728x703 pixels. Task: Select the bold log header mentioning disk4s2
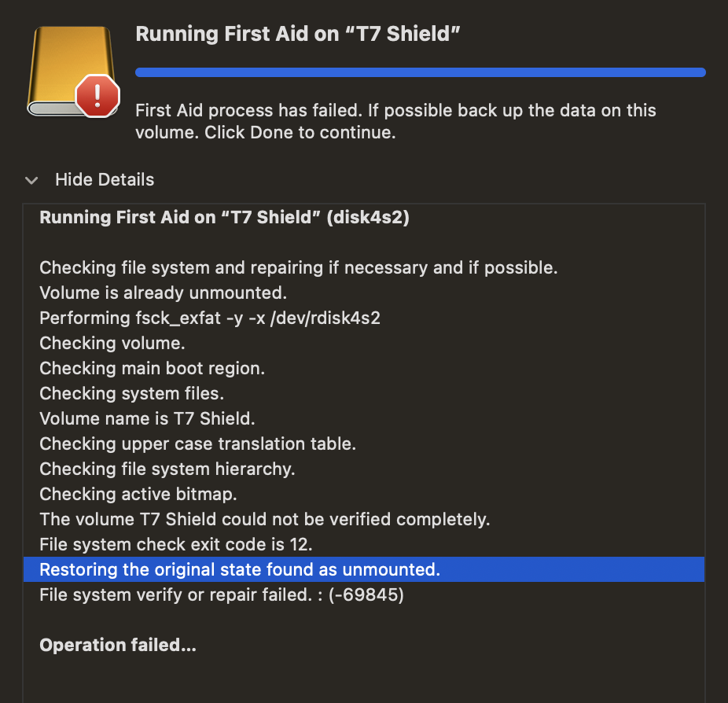(x=224, y=218)
